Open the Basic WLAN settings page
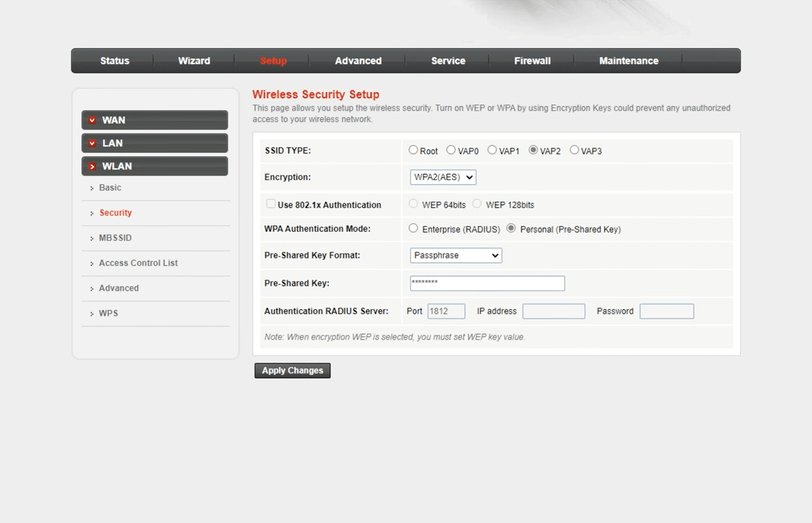812x523 pixels. tap(110, 187)
